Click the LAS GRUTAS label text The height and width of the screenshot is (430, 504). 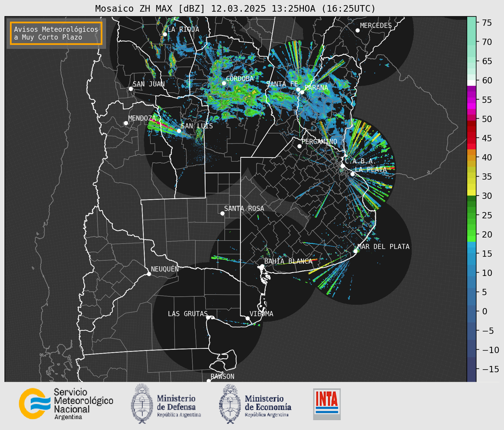pyautogui.click(x=188, y=314)
